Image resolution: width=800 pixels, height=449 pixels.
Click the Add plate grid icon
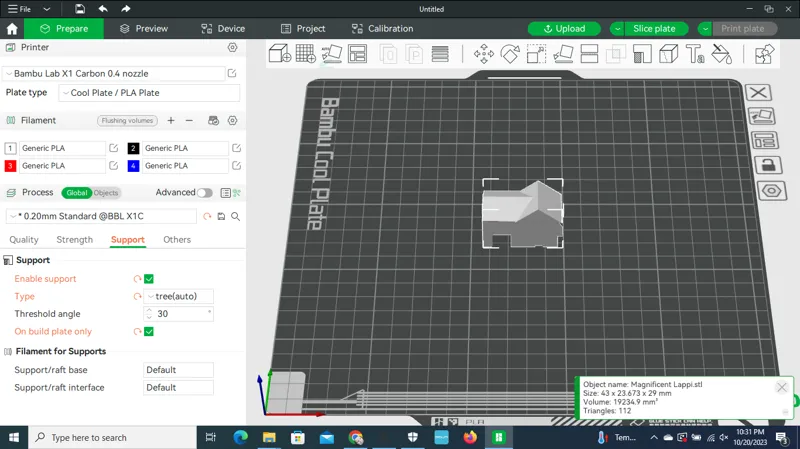click(x=306, y=54)
